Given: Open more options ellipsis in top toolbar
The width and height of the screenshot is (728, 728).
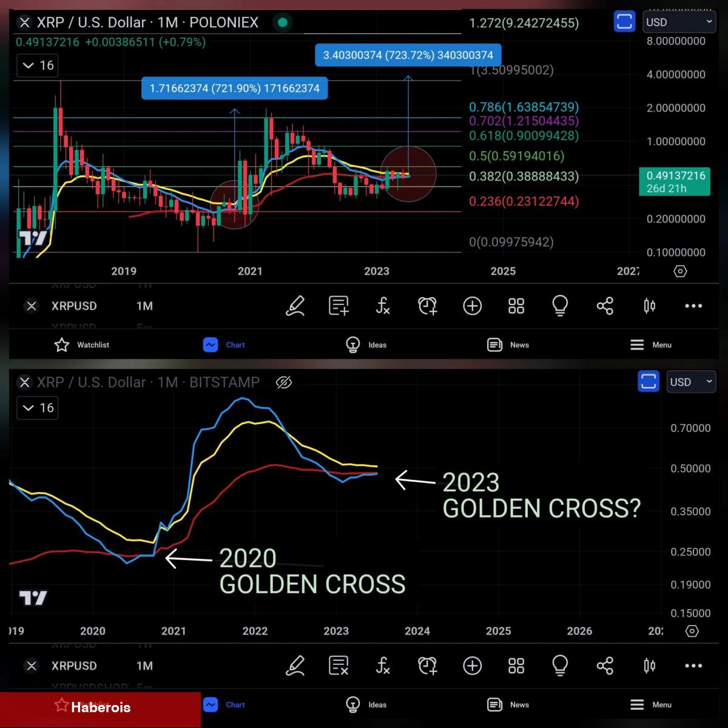Looking at the screenshot, I should point(693,306).
